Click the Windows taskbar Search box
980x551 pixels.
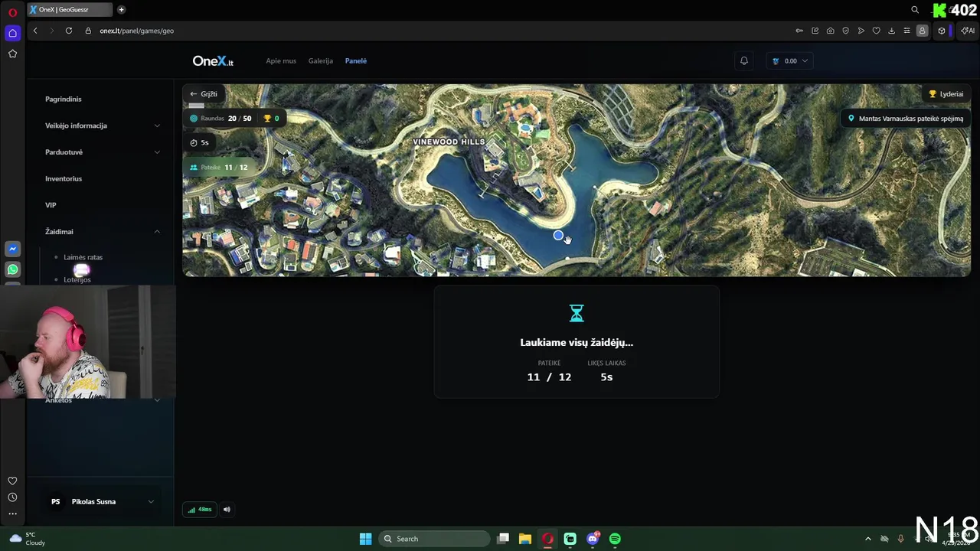435,539
